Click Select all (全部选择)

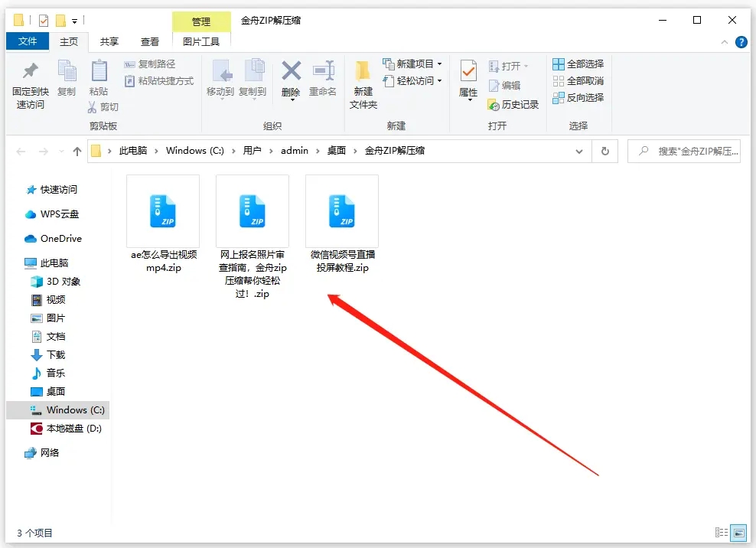[578, 64]
